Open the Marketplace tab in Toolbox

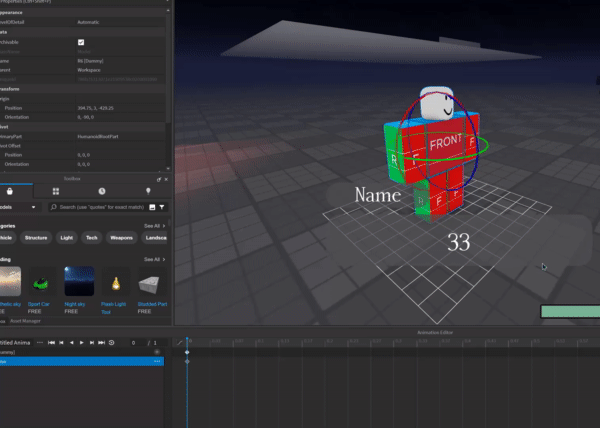pos(10,191)
